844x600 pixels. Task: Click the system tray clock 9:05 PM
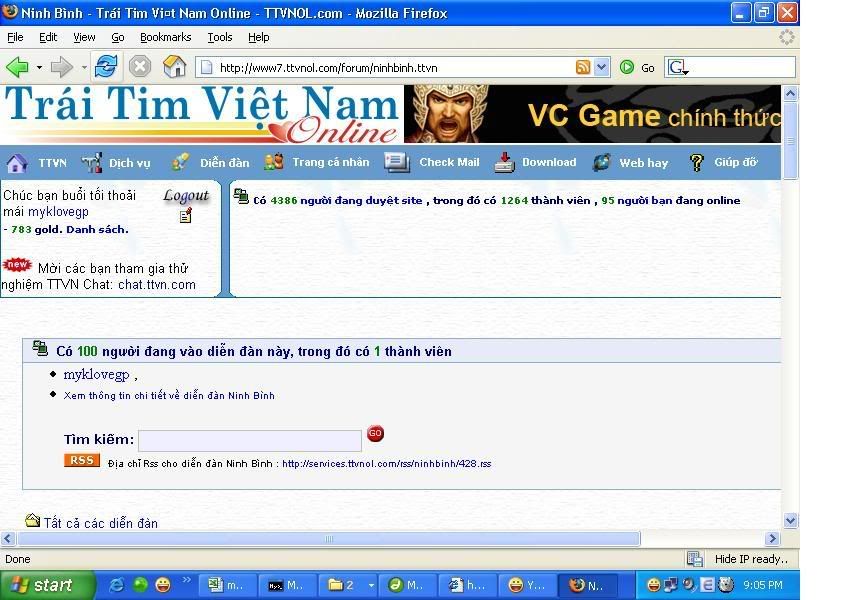tap(763, 585)
